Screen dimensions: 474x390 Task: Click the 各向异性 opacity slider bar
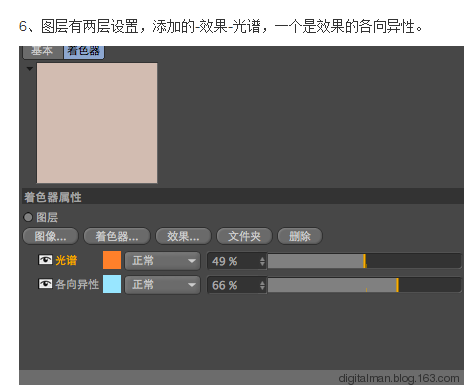pyautogui.click(x=365, y=285)
